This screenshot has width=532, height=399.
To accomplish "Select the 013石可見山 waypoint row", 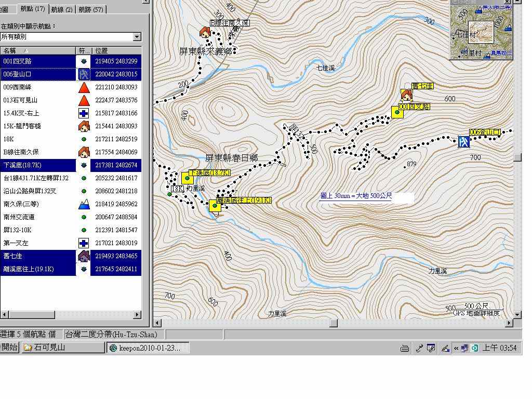I will point(38,100).
